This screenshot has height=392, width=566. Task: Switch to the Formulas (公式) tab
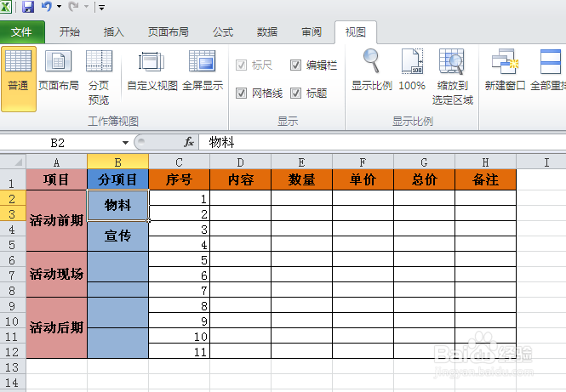click(x=223, y=32)
